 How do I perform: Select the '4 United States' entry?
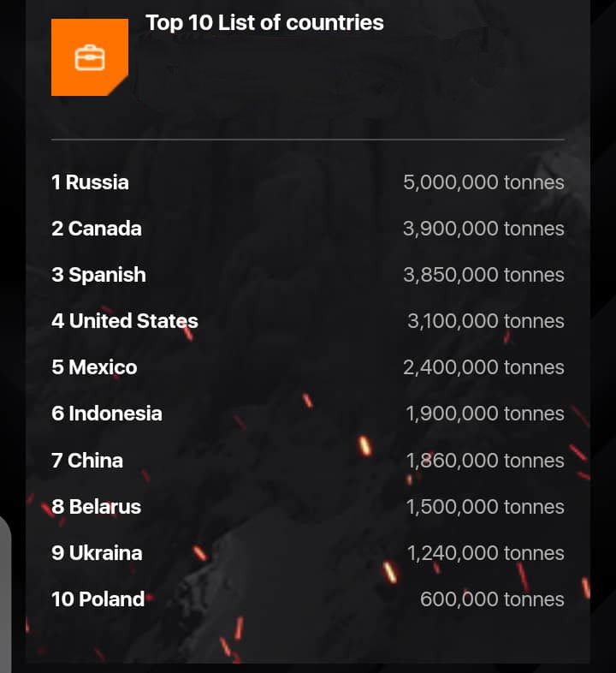(125, 321)
